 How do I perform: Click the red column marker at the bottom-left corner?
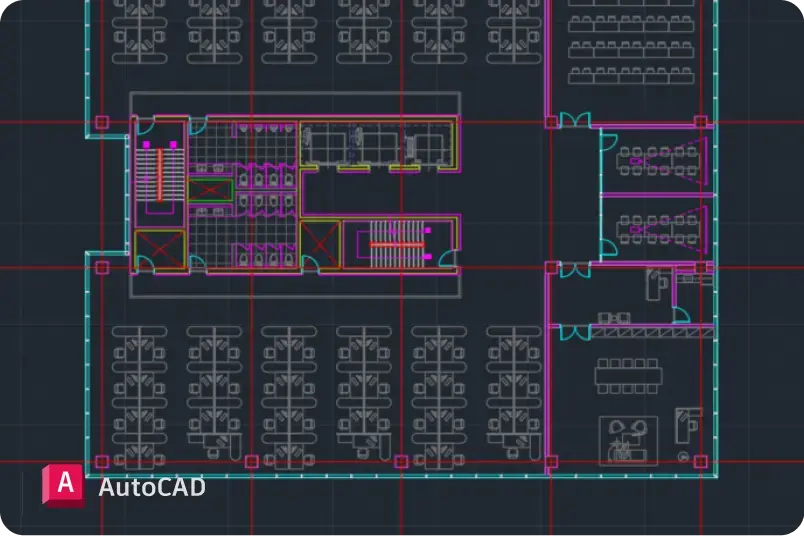[101, 462]
